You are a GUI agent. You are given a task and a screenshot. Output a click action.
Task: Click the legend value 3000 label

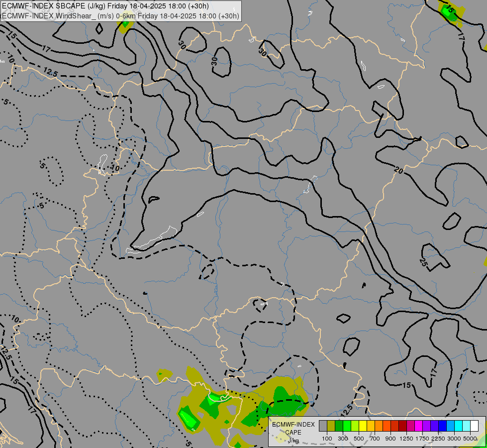point(454,439)
